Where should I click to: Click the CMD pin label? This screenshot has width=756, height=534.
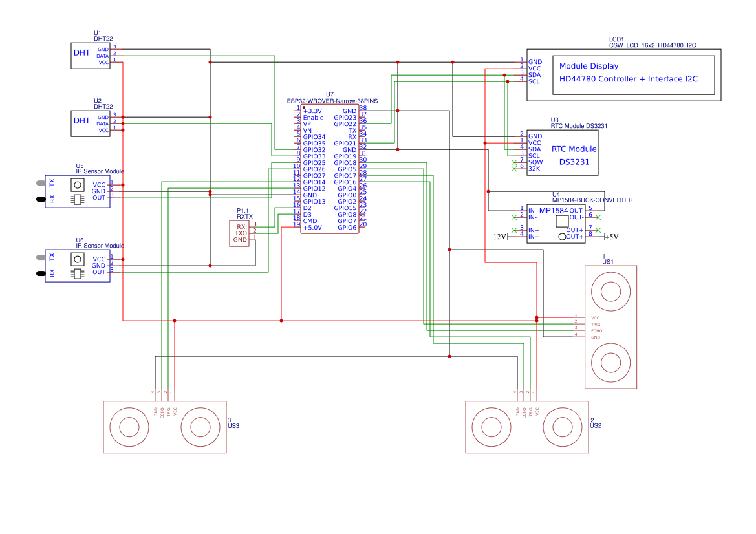[x=310, y=221]
